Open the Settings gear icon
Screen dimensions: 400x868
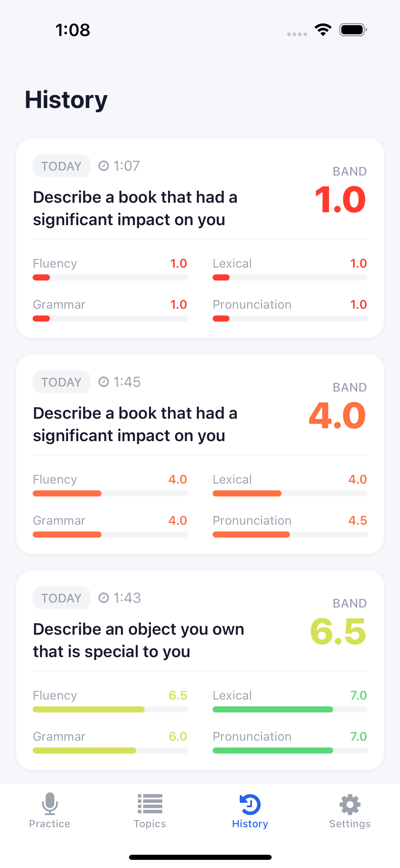tap(349, 804)
